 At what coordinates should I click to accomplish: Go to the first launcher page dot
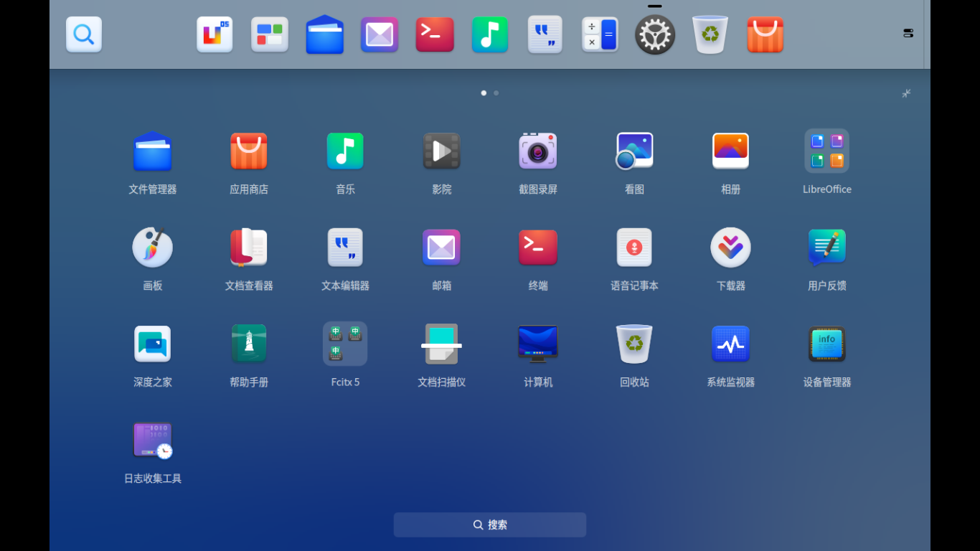click(484, 93)
